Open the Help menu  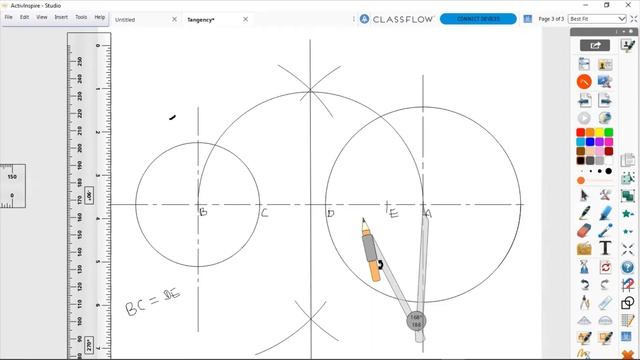pos(100,17)
